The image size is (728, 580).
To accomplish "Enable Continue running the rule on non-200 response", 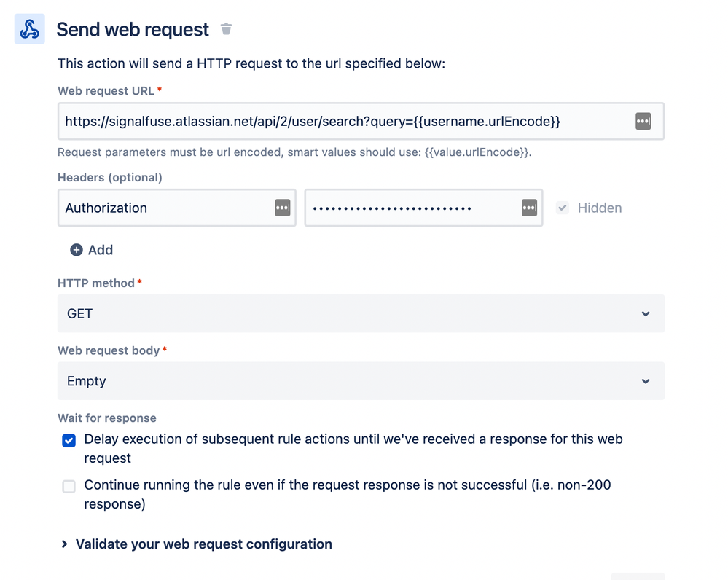I will click(x=69, y=486).
